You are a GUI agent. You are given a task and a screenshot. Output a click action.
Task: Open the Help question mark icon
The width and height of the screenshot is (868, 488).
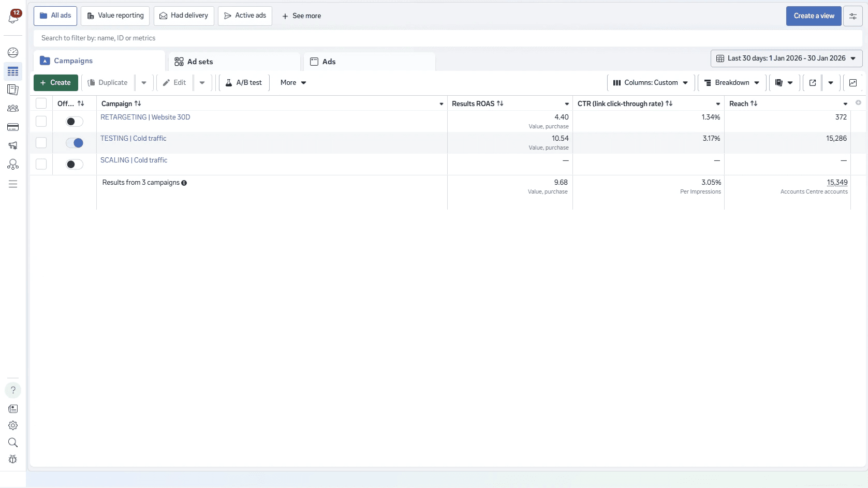tap(13, 390)
